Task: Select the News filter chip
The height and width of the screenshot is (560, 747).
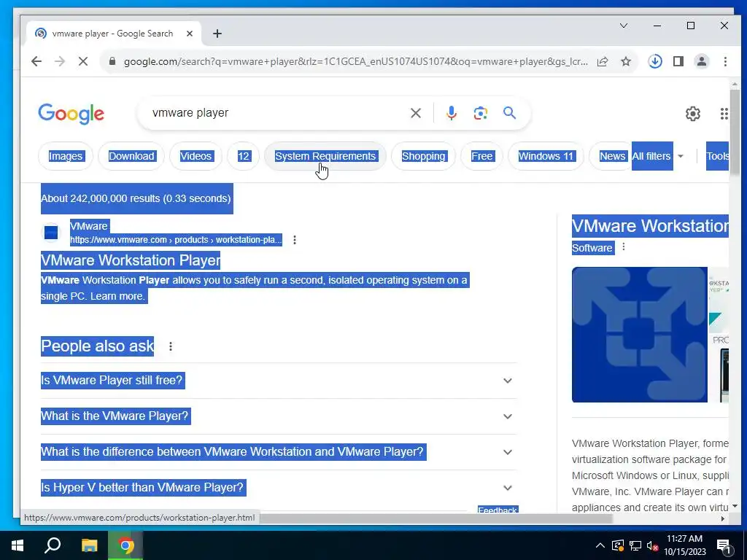Action: tap(612, 156)
